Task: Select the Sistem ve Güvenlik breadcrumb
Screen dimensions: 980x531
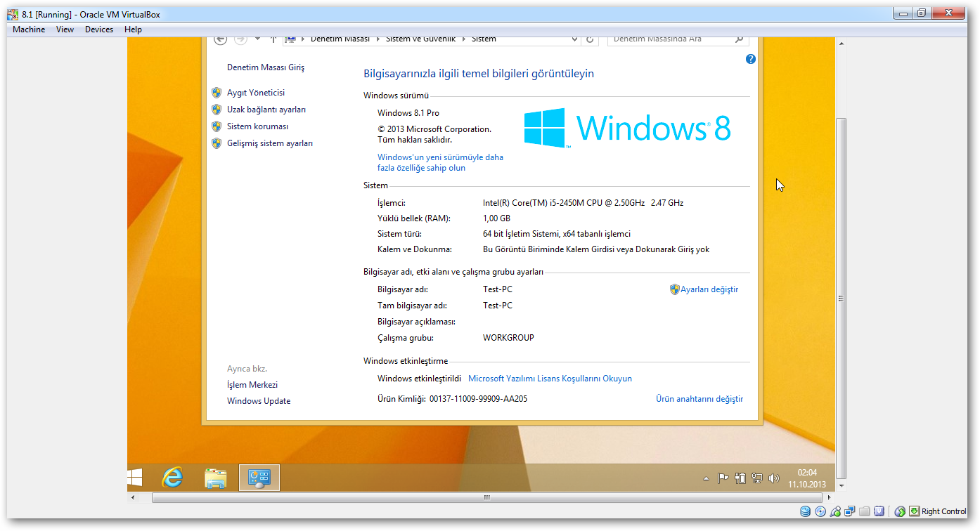Action: click(422, 39)
